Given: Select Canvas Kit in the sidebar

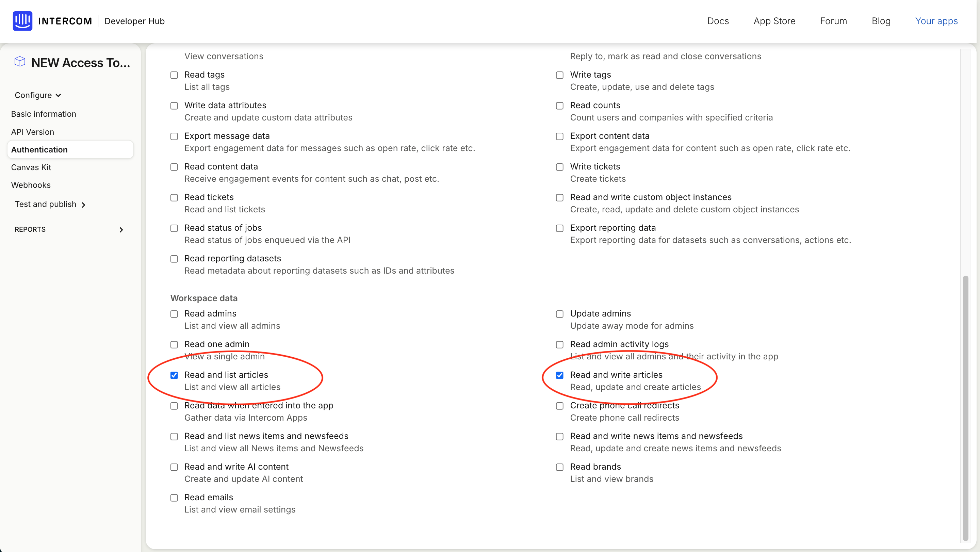Looking at the screenshot, I should 31,167.
